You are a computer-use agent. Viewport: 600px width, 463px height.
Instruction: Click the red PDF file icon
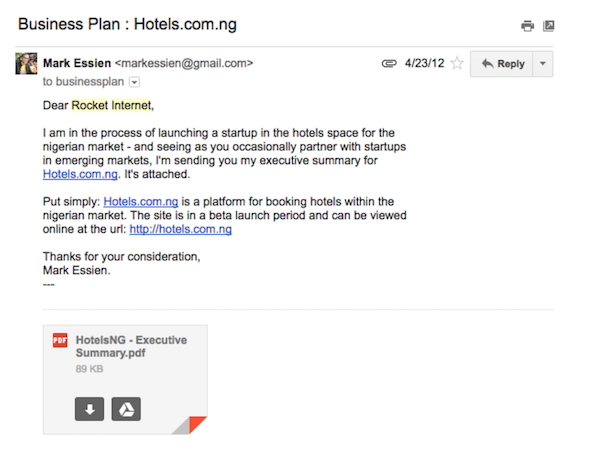60,341
